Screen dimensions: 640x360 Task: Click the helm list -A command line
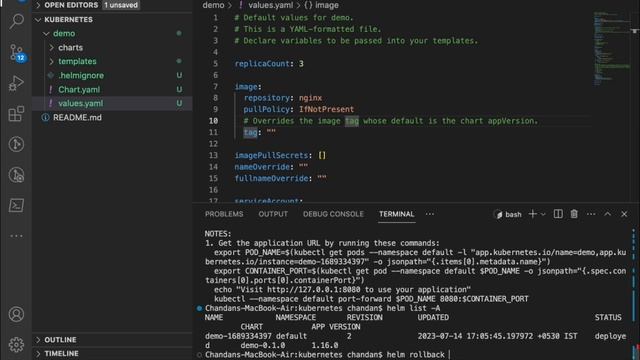pyautogui.click(x=322, y=308)
